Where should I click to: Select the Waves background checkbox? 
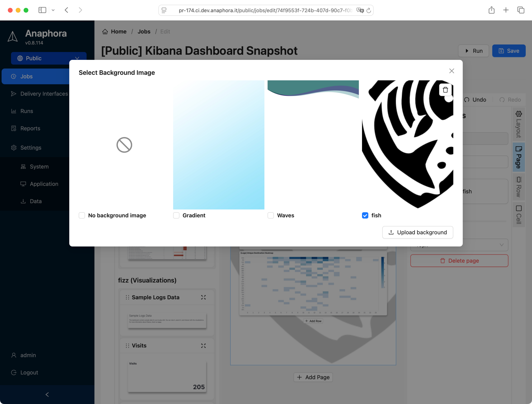[x=271, y=215]
